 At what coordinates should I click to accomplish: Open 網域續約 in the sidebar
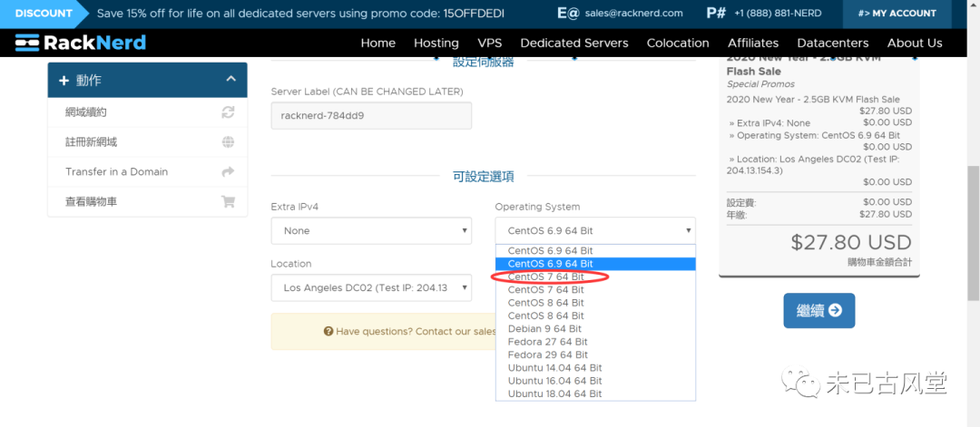coord(148,112)
